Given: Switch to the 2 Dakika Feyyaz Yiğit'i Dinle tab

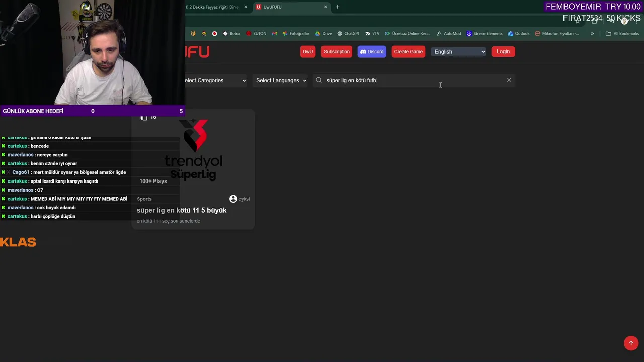Looking at the screenshot, I should [x=214, y=7].
